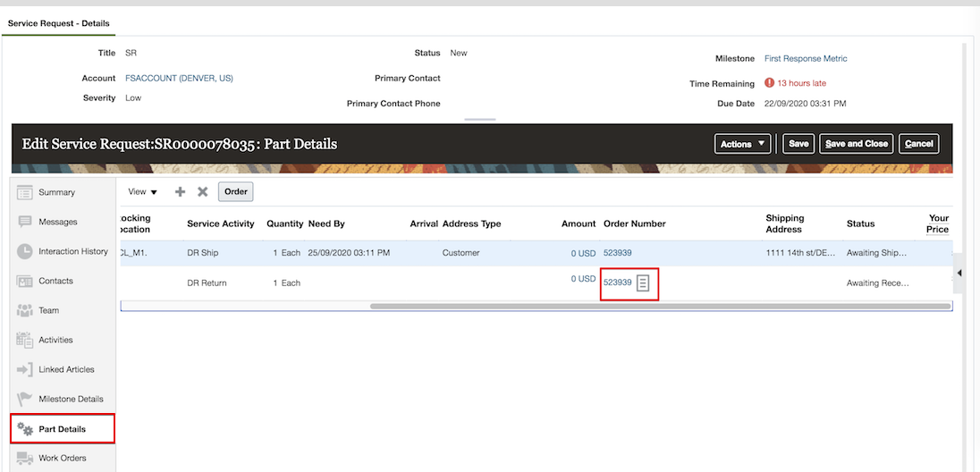Expand the right side panel arrow
The image size is (980, 472).
click(959, 272)
